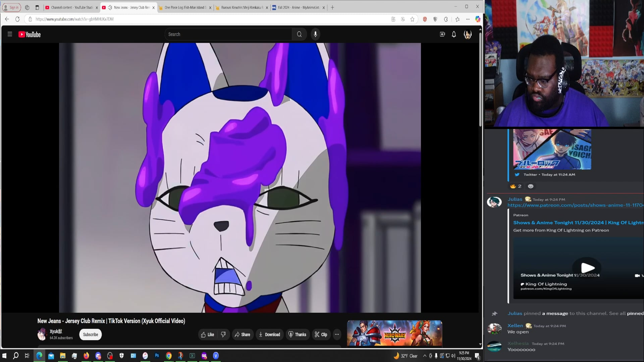Open the Windows Start menu
The image size is (644, 362).
tap(4, 356)
